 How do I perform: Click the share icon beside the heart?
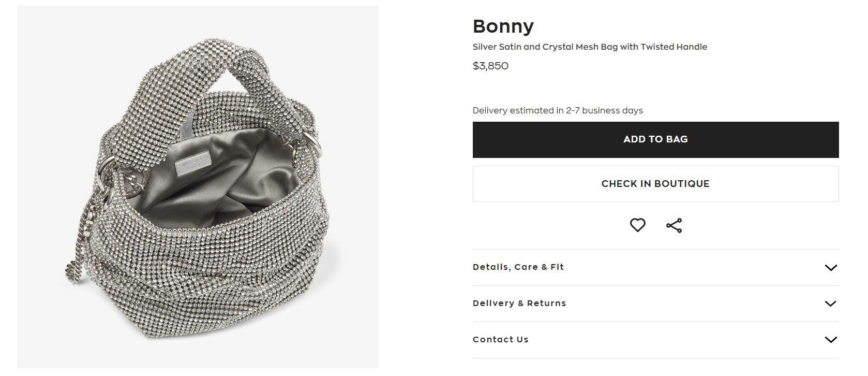pos(674,225)
